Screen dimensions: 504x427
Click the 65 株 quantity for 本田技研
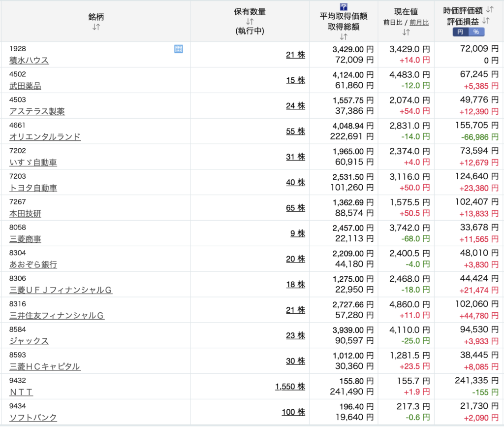pos(295,208)
